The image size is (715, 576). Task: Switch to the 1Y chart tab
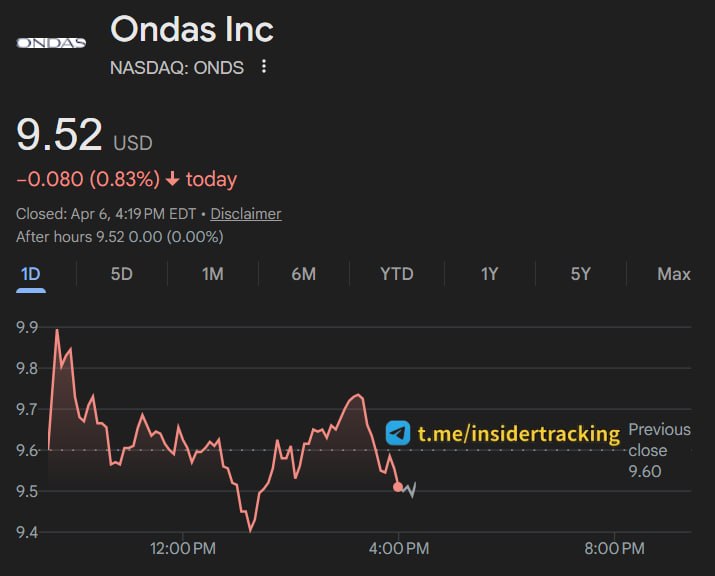489,274
